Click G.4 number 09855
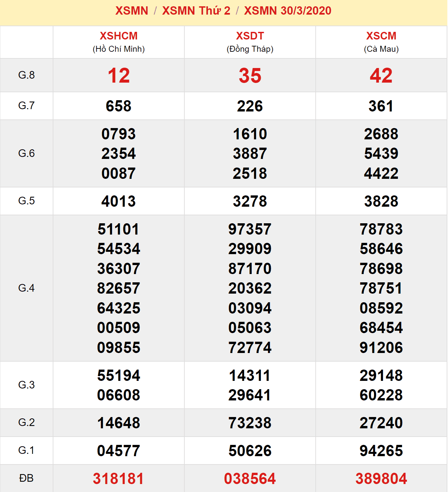Viewport: 448px width, 492px height. click(119, 348)
